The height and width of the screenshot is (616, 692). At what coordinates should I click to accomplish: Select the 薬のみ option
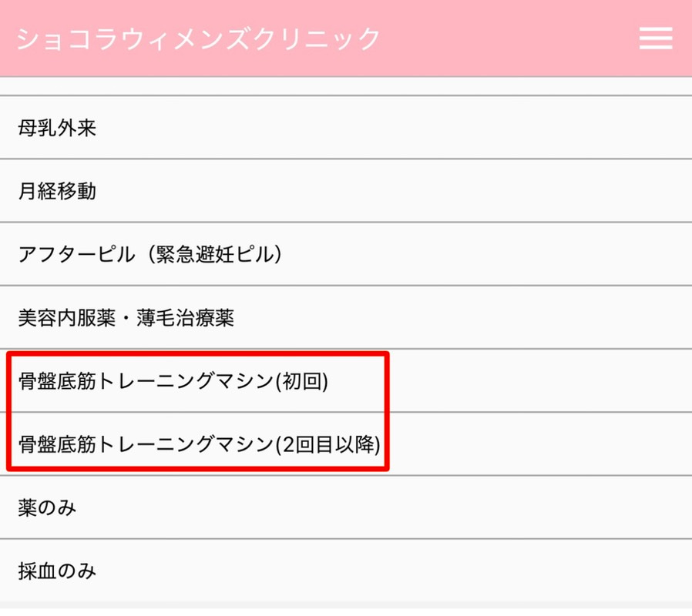click(48, 507)
